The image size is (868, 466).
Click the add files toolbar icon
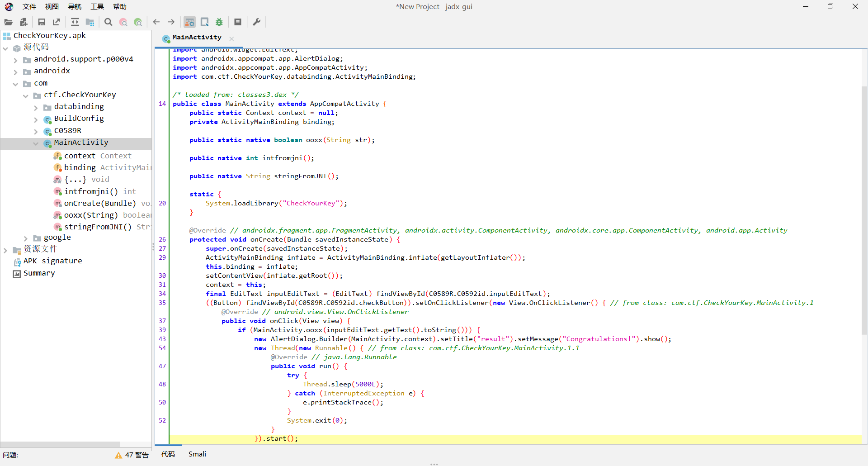(24, 22)
